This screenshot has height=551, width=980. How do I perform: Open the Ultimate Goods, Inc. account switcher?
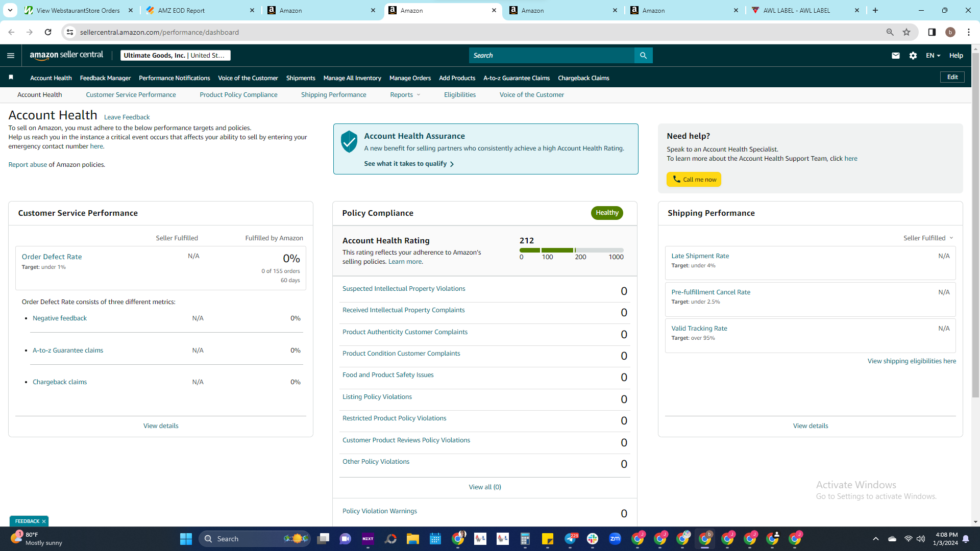(x=176, y=56)
